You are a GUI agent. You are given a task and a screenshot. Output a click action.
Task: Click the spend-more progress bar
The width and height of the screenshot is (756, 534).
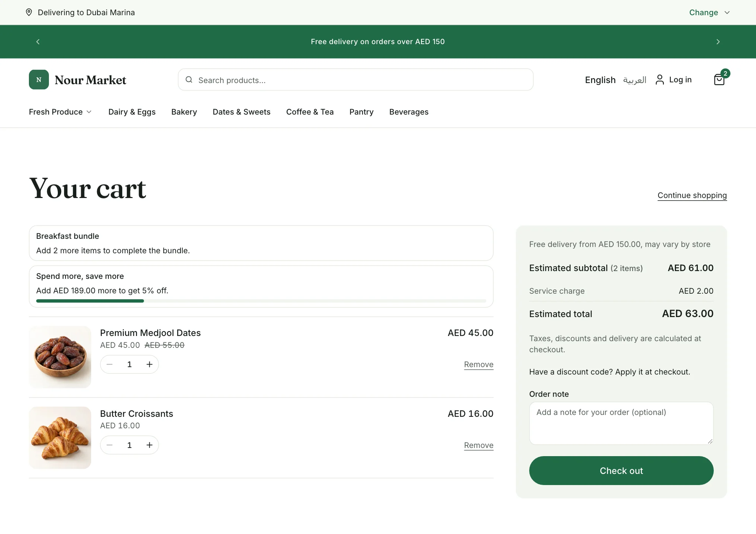[261, 301]
